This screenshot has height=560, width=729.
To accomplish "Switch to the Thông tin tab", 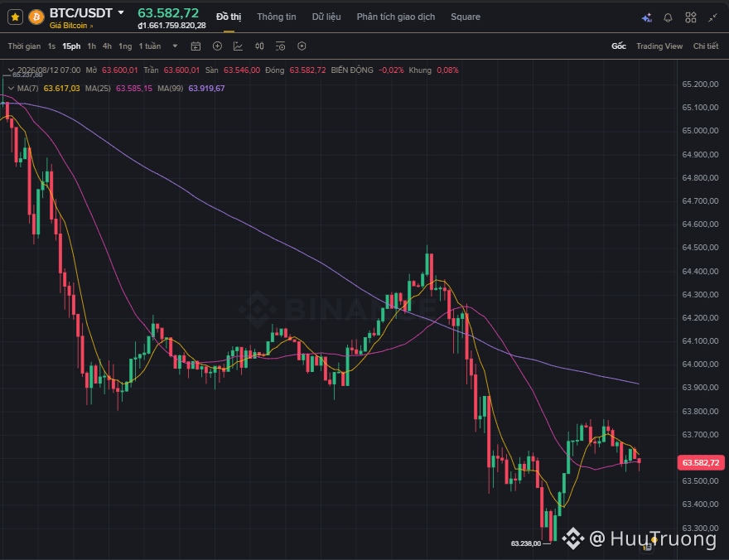I will pyautogui.click(x=277, y=17).
